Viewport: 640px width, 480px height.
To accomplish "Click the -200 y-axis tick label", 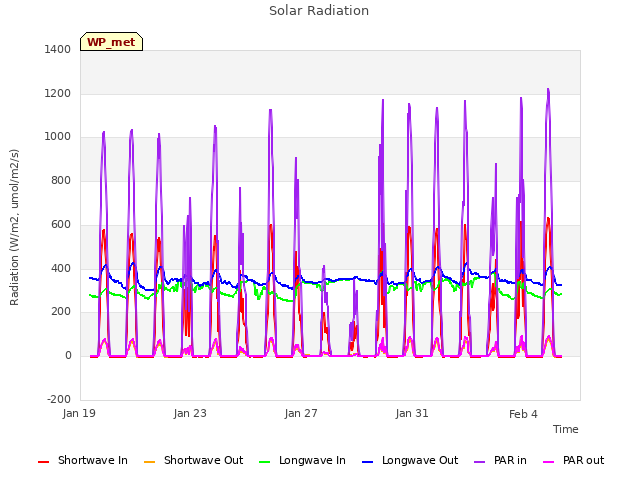I will pyautogui.click(x=59, y=399).
